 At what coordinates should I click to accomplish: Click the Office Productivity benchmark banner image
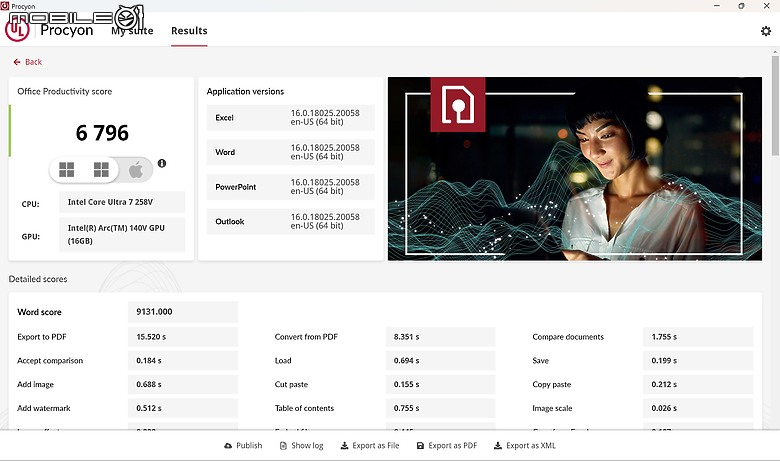click(575, 169)
